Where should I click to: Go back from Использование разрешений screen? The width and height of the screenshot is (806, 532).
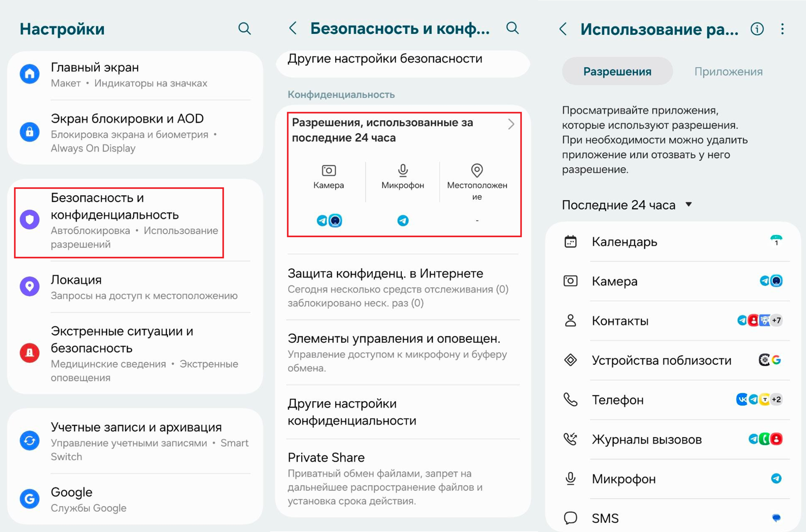[x=563, y=29]
